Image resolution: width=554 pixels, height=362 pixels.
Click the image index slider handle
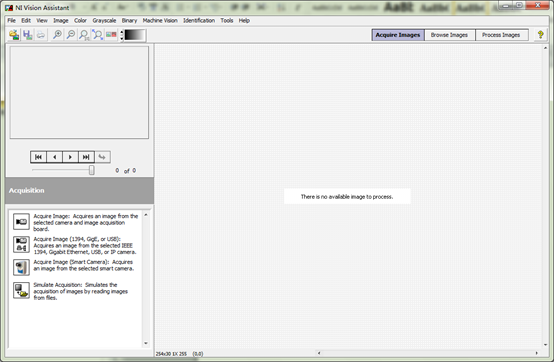[92, 170]
